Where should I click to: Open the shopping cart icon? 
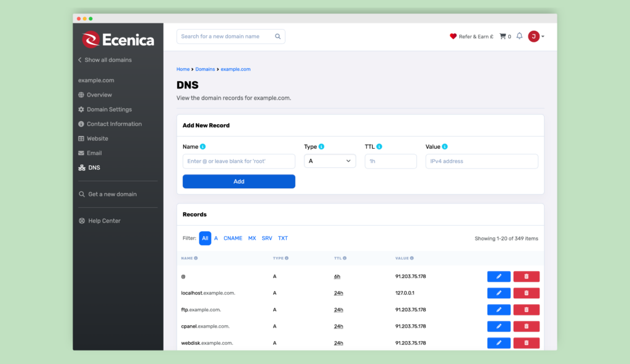503,36
